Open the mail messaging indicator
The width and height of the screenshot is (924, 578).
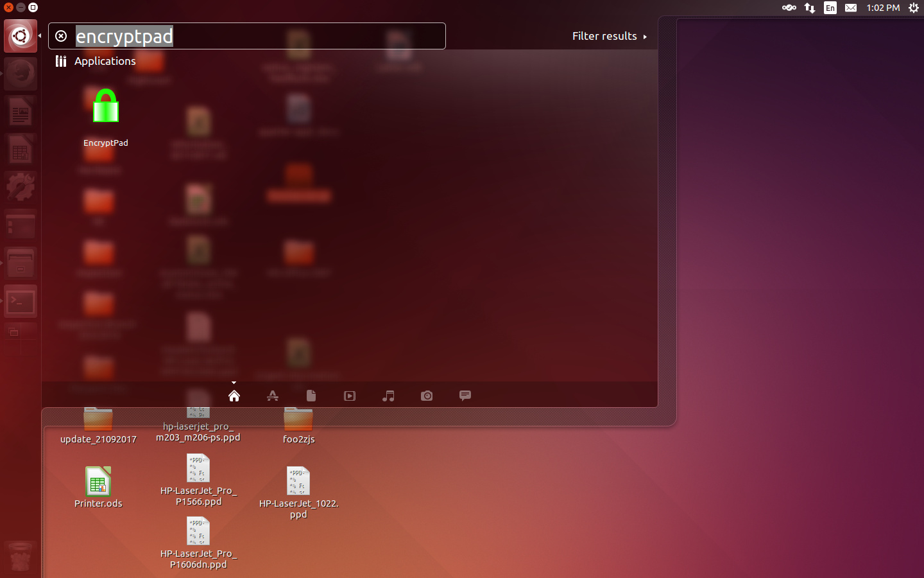(851, 8)
